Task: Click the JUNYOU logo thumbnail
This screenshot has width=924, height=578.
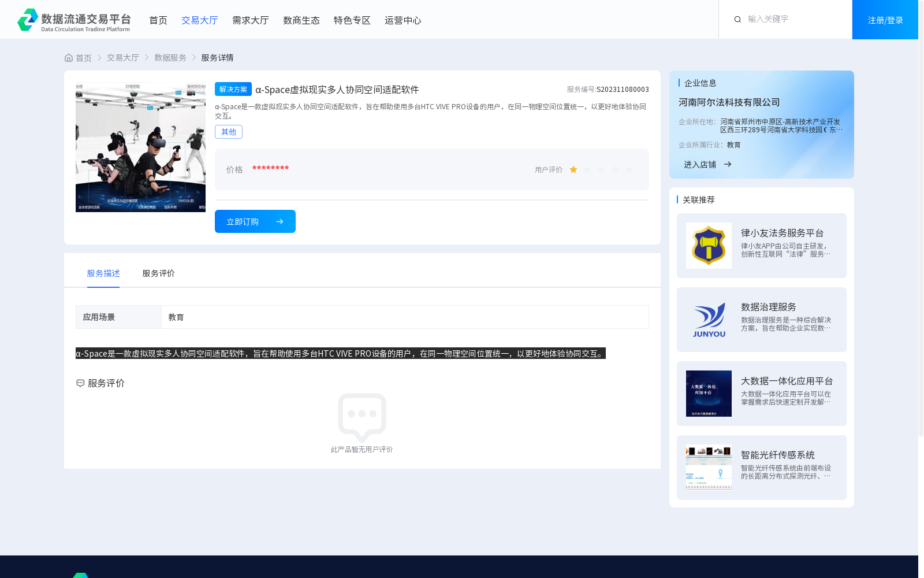Action: [709, 320]
